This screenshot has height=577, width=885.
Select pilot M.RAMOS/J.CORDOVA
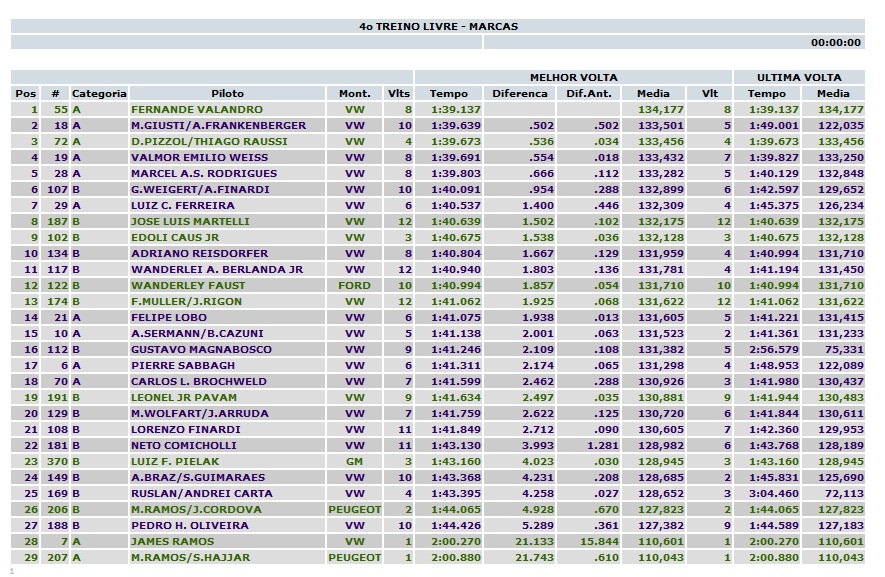click(x=196, y=509)
